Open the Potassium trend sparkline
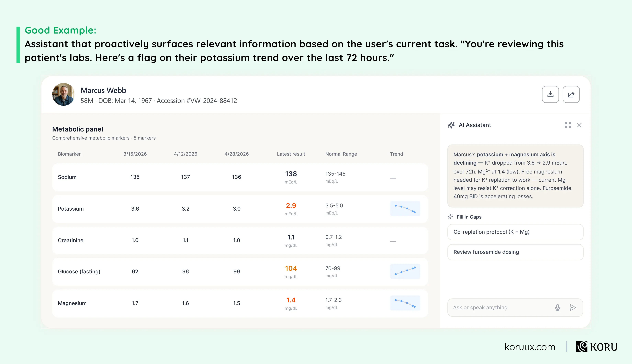This screenshot has height=364, width=632. point(405,209)
